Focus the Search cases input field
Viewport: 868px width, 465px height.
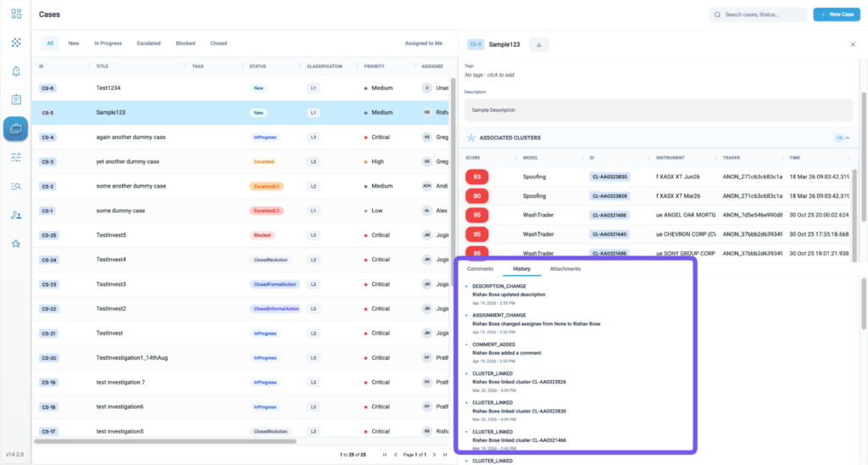[758, 14]
